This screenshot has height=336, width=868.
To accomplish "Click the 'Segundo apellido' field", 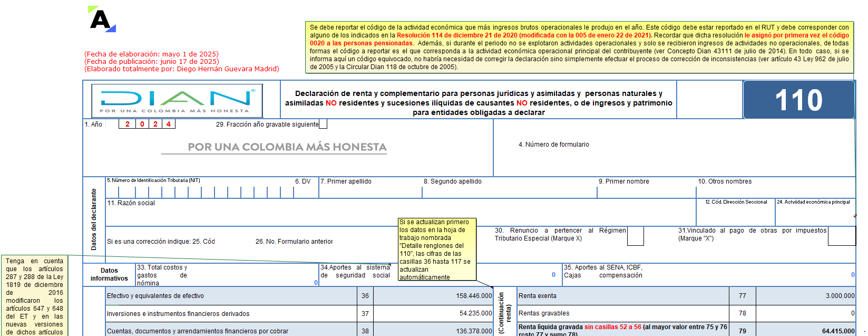I will coord(509,188).
